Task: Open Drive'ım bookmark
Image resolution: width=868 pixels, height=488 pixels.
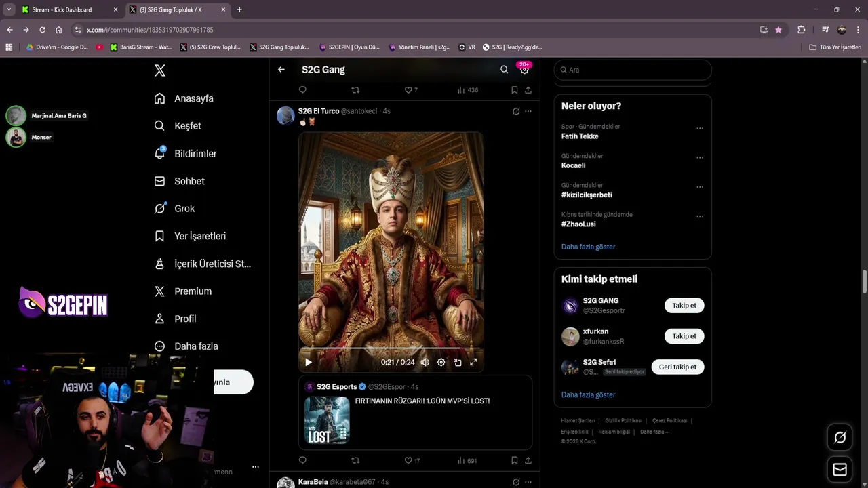Action: click(x=57, y=47)
